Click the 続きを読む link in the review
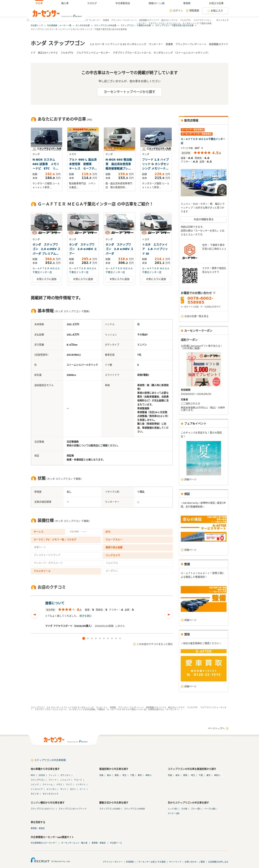This screenshot has width=259, height=868. pos(86,616)
